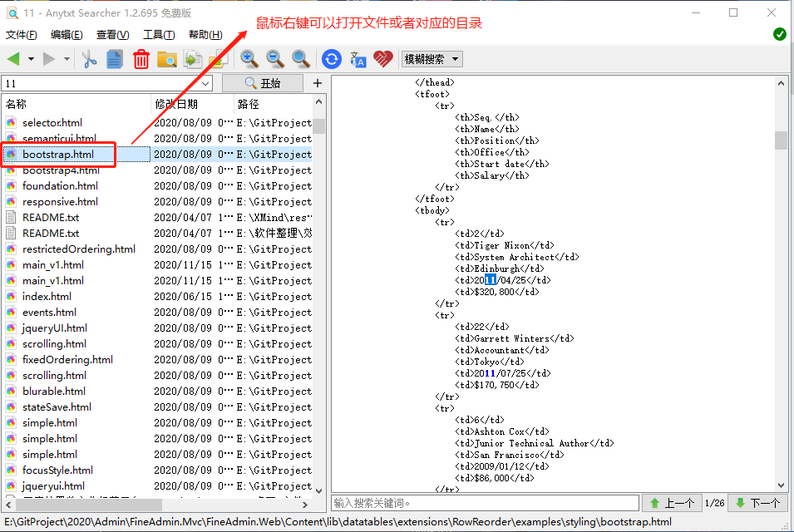Sort results by the 修改日期 column header
This screenshot has height=532, width=794.
pyautogui.click(x=192, y=104)
